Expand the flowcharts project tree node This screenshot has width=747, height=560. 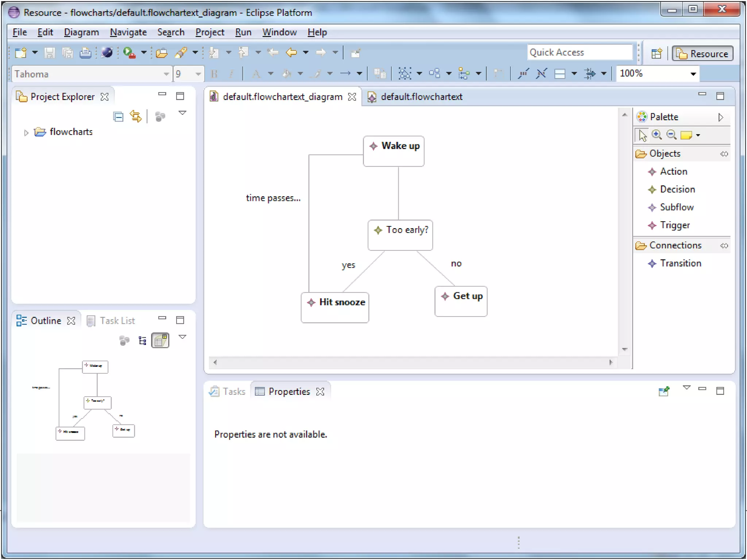(26, 132)
